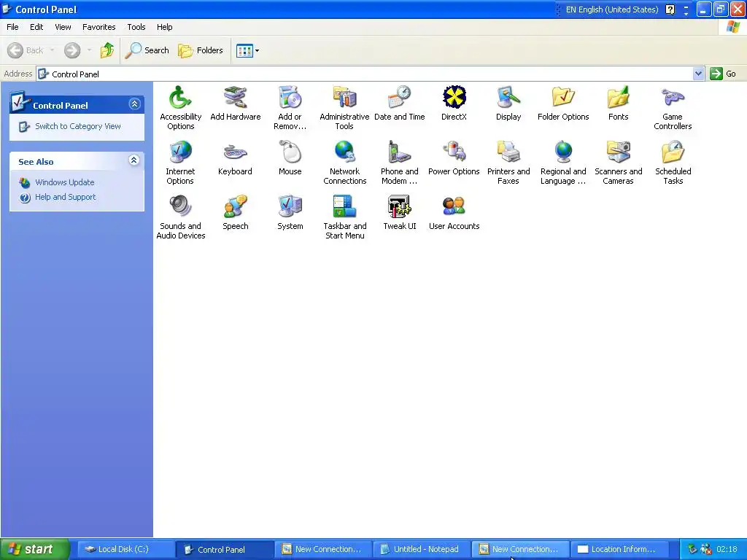Open the Favorites menu
The height and width of the screenshot is (560, 747).
tap(98, 27)
